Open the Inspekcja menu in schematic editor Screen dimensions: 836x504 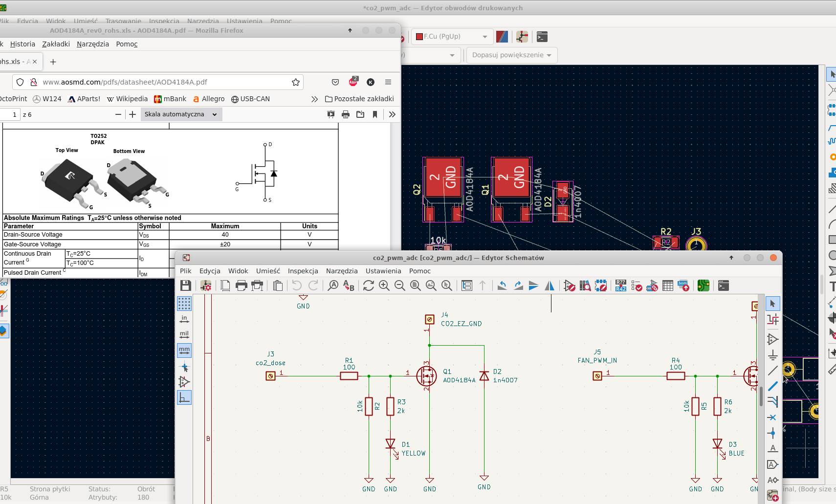point(303,271)
